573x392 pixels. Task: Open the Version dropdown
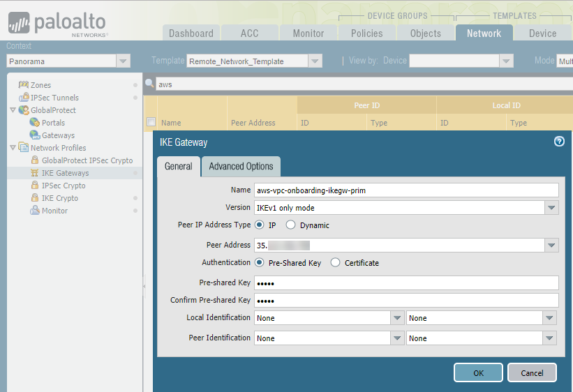click(x=552, y=208)
